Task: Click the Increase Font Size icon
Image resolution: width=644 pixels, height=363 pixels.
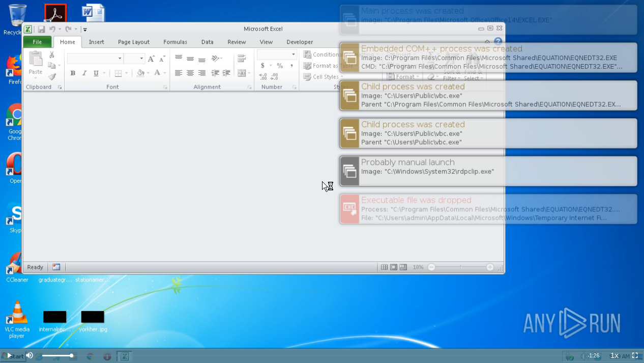Action: coord(151,59)
